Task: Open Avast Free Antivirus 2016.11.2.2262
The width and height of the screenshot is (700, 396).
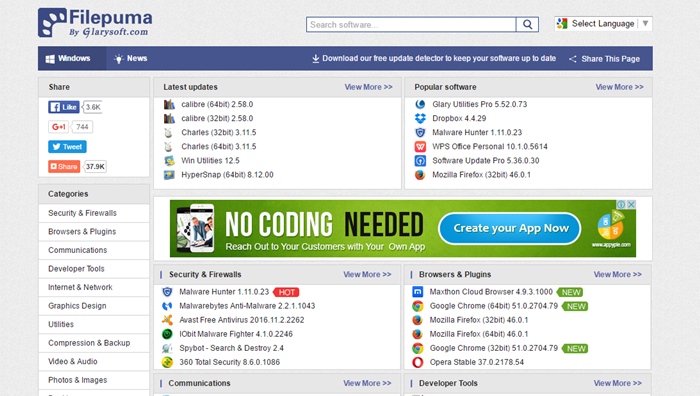Action: tap(242, 320)
